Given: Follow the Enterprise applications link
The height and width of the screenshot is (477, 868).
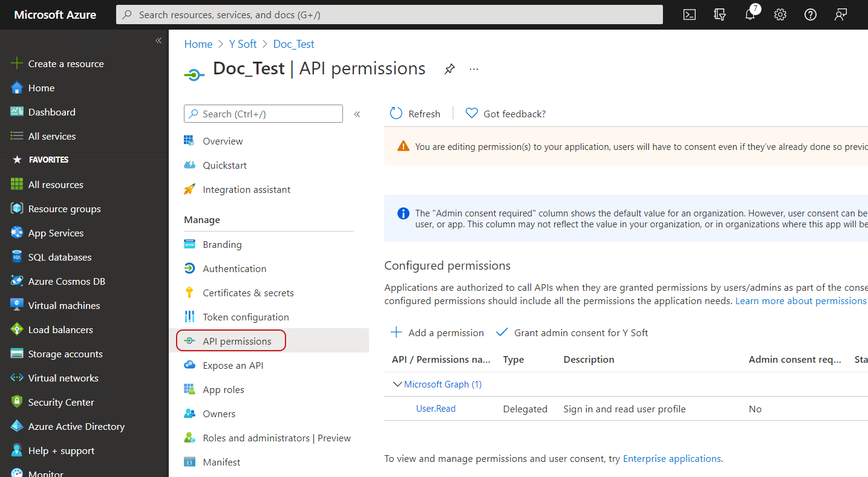Looking at the screenshot, I should pyautogui.click(x=671, y=458).
